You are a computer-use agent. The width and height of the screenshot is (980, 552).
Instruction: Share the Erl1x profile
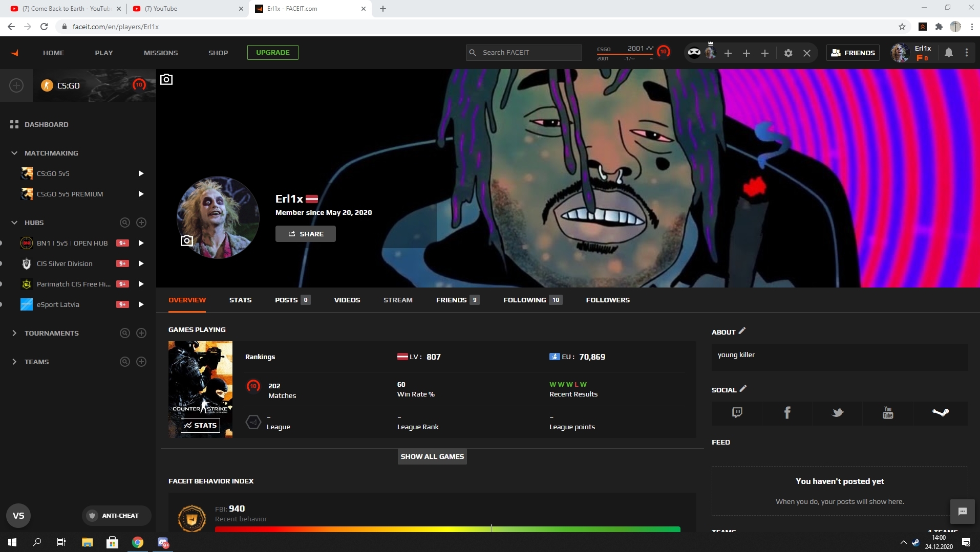pos(306,234)
